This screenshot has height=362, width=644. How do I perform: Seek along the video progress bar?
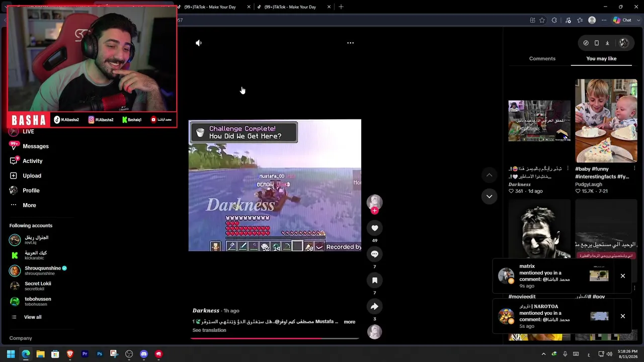275,338
